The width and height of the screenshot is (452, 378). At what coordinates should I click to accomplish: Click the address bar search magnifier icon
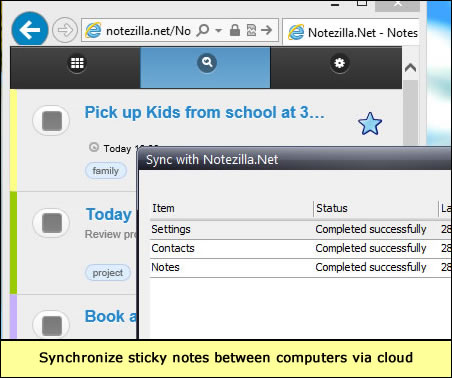(203, 31)
